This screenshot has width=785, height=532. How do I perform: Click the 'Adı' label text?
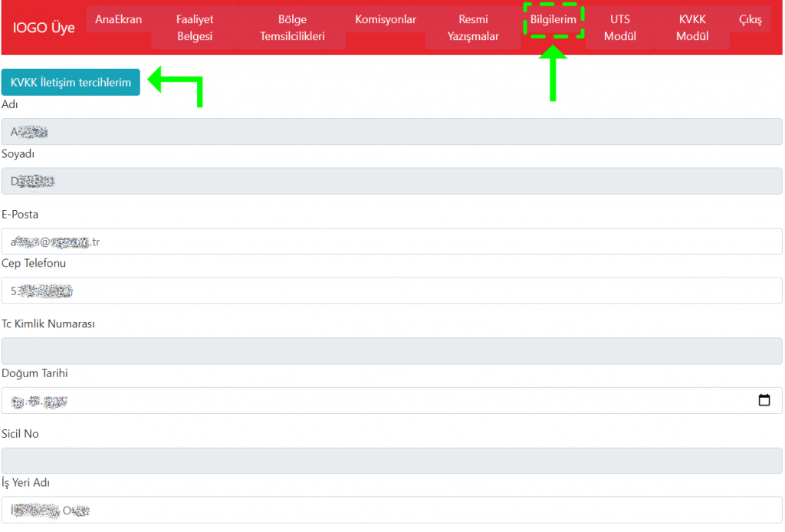point(9,104)
